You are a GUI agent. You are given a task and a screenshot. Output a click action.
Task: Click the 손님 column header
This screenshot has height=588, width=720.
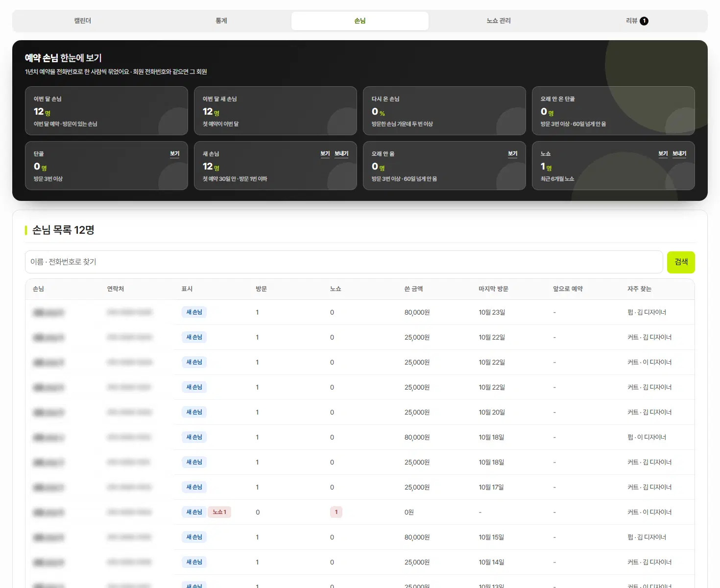click(x=38, y=289)
